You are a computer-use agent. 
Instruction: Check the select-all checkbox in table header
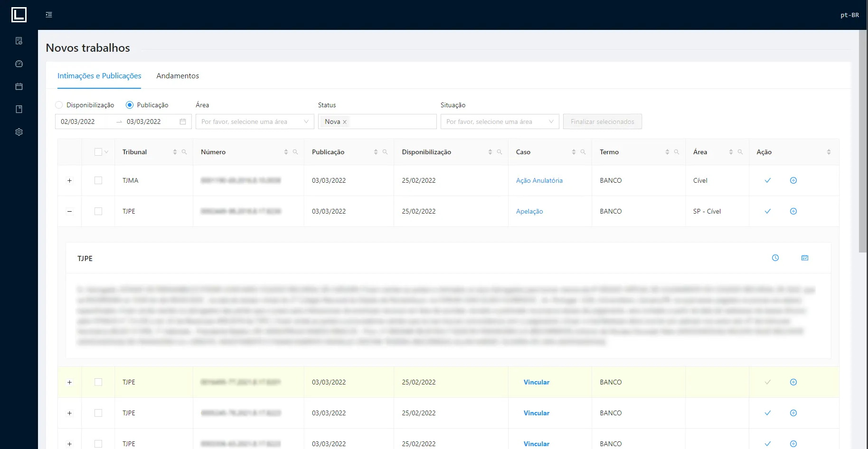[x=98, y=152]
